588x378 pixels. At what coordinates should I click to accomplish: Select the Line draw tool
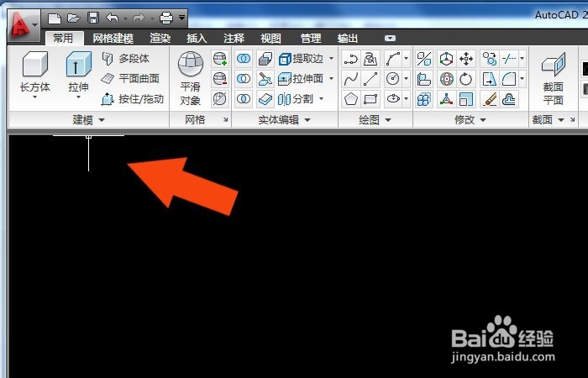(370, 79)
